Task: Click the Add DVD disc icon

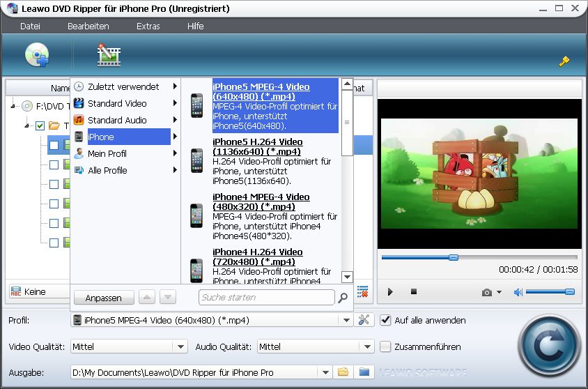Action: pyautogui.click(x=37, y=55)
